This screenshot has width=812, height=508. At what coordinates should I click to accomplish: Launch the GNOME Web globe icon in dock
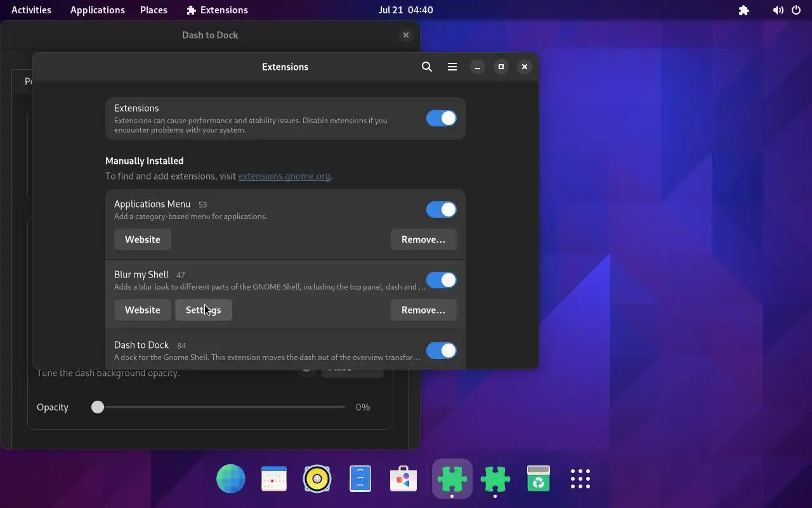[x=231, y=479]
